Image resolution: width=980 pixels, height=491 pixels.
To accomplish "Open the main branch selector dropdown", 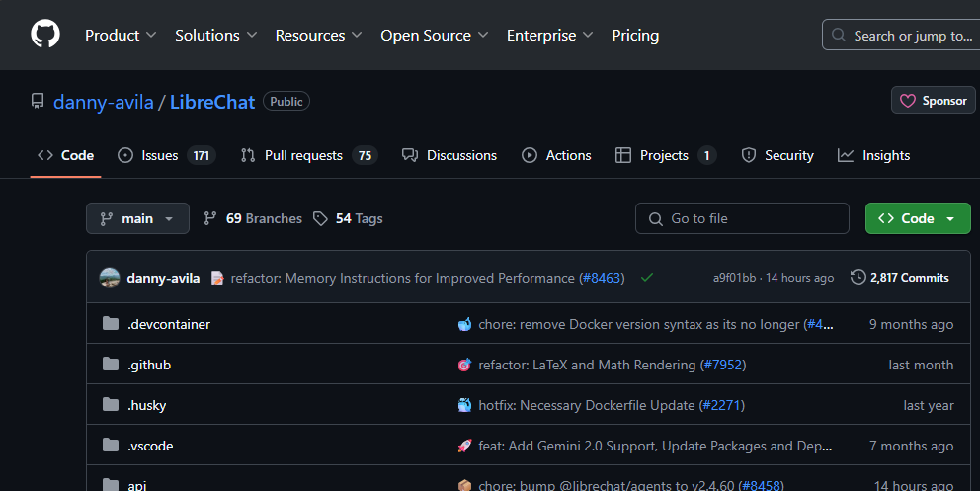I will tap(137, 218).
